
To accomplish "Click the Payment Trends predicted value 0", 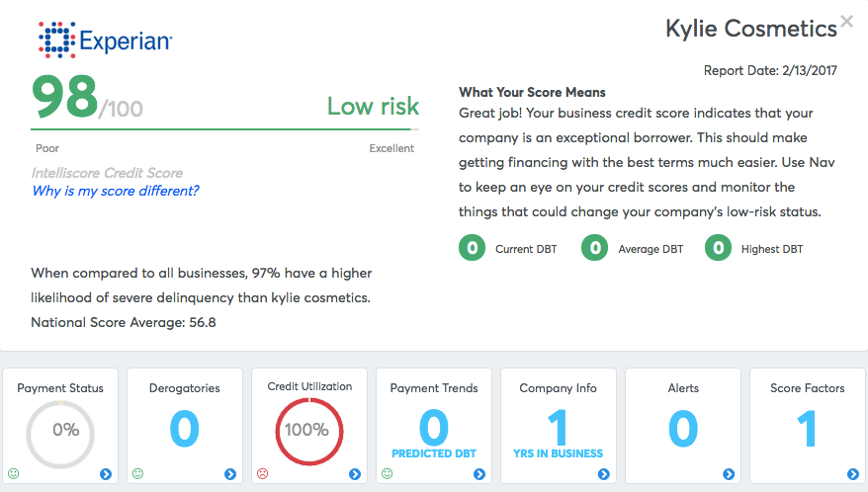I will [x=434, y=428].
